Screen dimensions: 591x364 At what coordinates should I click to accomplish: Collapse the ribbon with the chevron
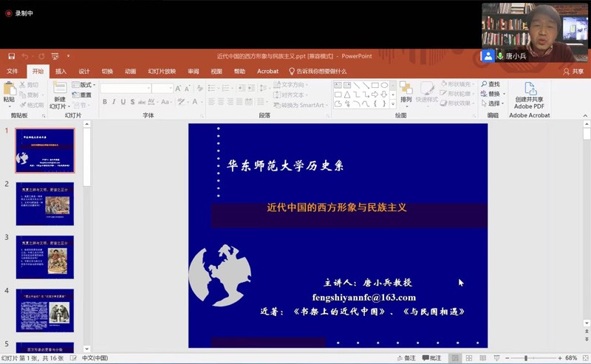click(585, 116)
